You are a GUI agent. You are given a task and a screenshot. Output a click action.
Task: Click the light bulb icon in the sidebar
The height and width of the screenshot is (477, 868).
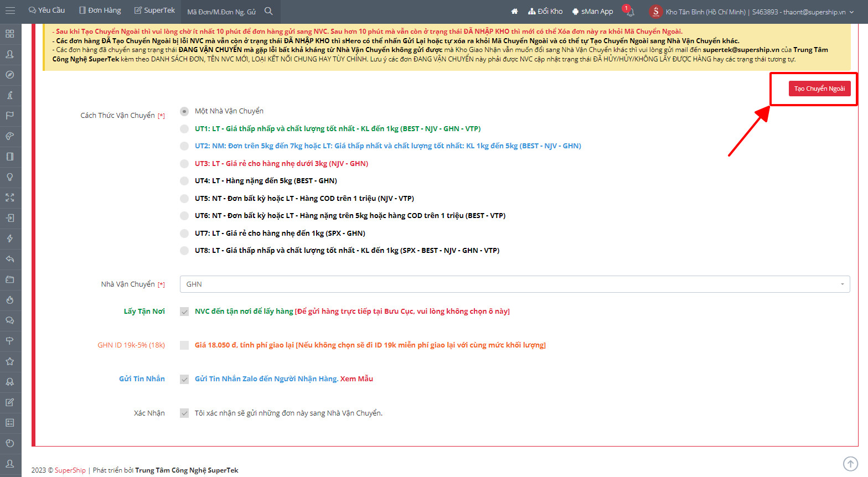point(10,177)
